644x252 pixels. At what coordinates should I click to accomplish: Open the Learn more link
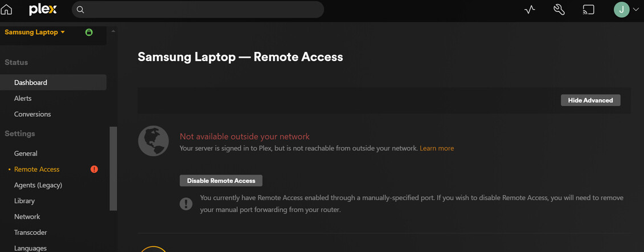pyautogui.click(x=437, y=148)
